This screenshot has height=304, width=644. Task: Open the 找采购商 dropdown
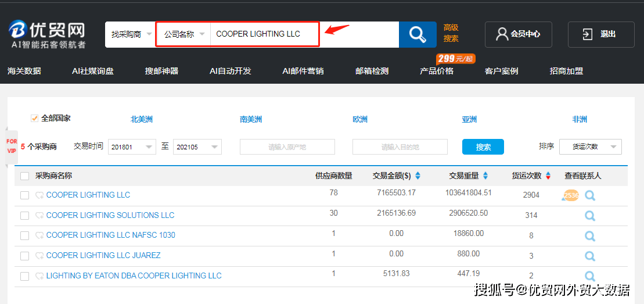point(131,35)
